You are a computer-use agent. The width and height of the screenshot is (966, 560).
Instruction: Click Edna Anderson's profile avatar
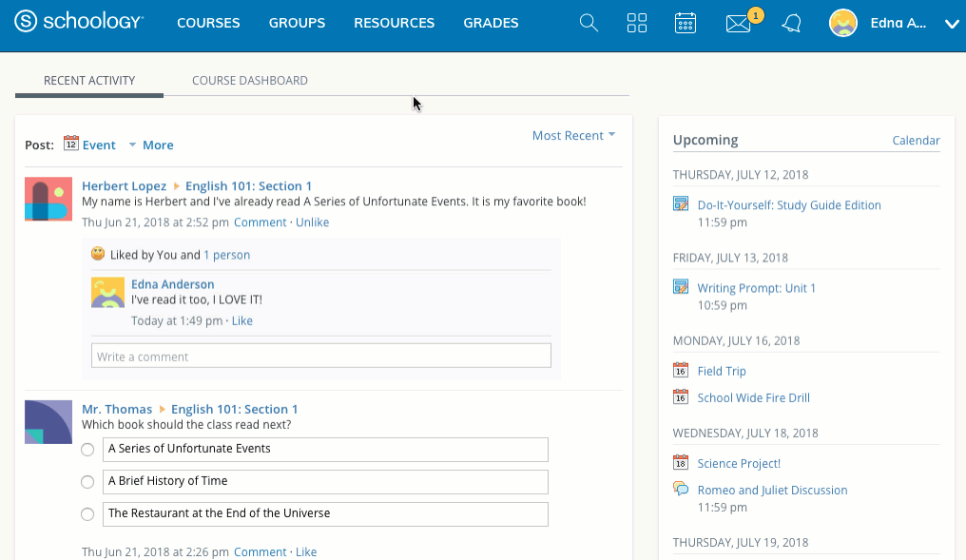click(x=842, y=23)
